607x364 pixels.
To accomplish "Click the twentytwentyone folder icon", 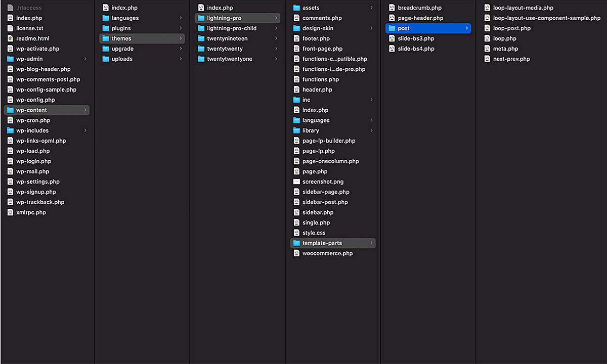I will click(x=201, y=59).
